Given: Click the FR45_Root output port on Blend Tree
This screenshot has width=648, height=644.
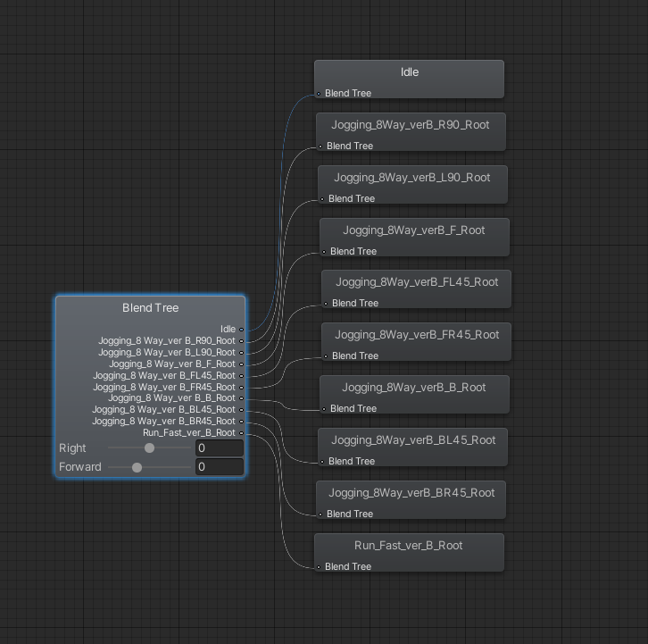Looking at the screenshot, I should (x=241, y=388).
